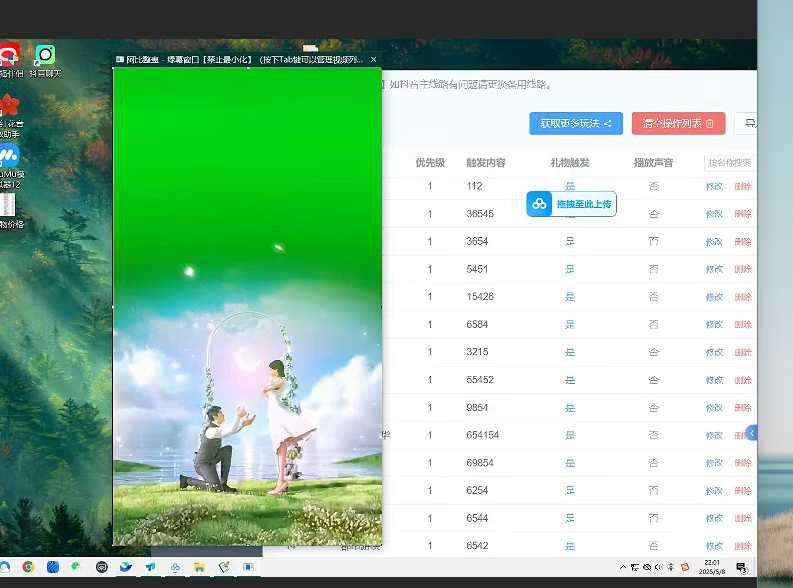
Task: Open the black circular app in the taskbar
Action: click(102, 567)
